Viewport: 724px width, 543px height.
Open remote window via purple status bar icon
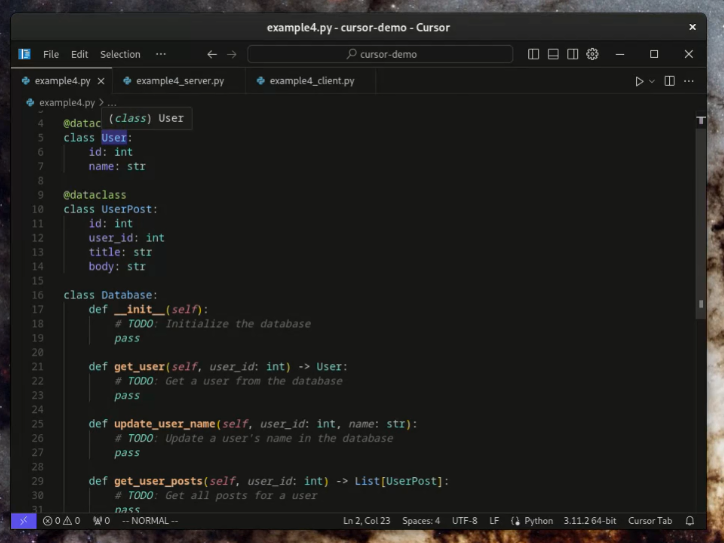[24, 521]
